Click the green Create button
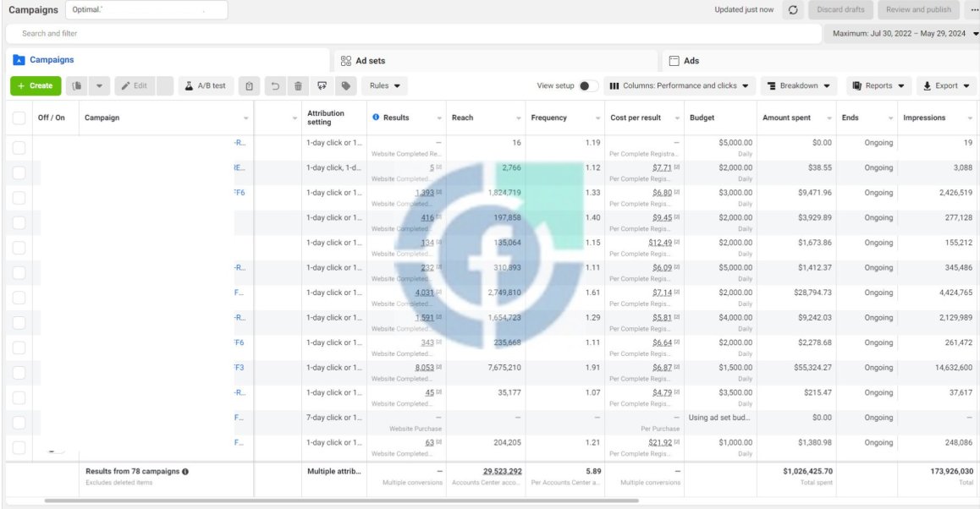This screenshot has width=980, height=509. [36, 86]
